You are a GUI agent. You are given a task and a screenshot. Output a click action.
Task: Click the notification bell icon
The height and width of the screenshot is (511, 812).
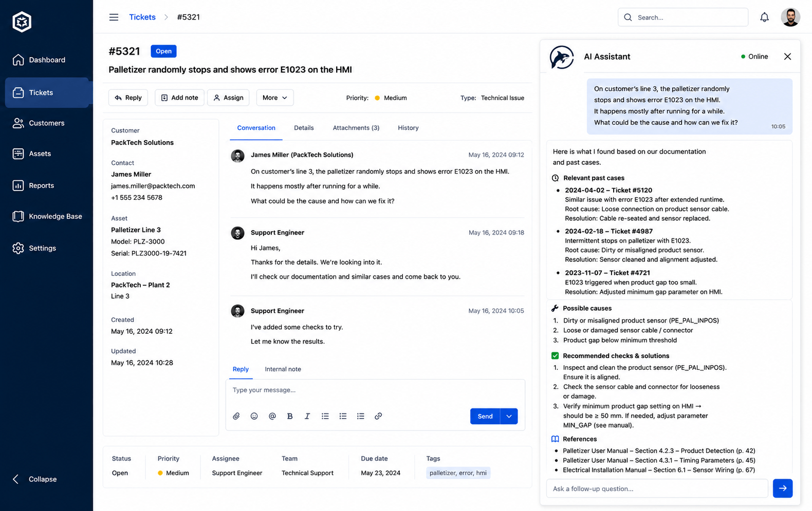(x=764, y=17)
